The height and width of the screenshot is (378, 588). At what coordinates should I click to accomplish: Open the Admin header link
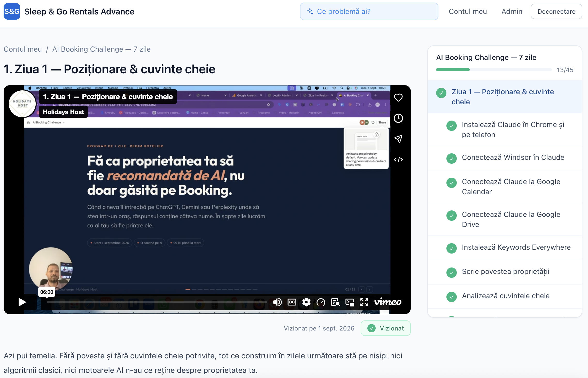[512, 11]
